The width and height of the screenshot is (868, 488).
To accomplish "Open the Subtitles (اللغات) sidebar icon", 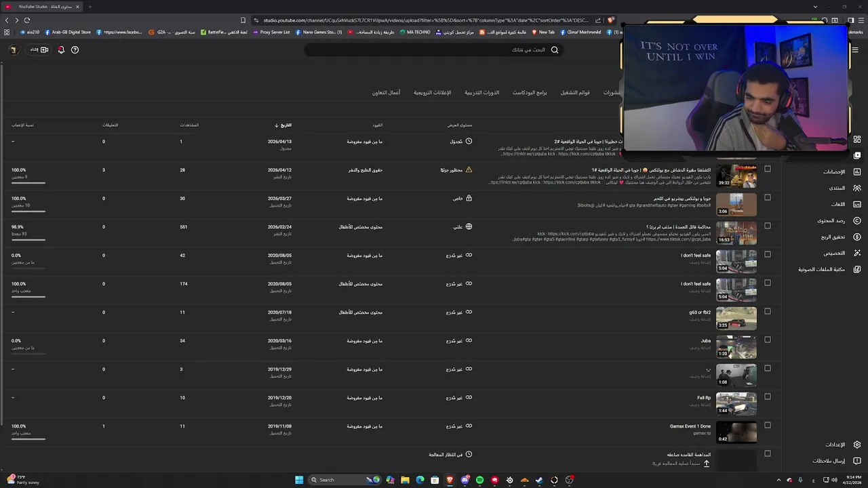I will point(857,204).
